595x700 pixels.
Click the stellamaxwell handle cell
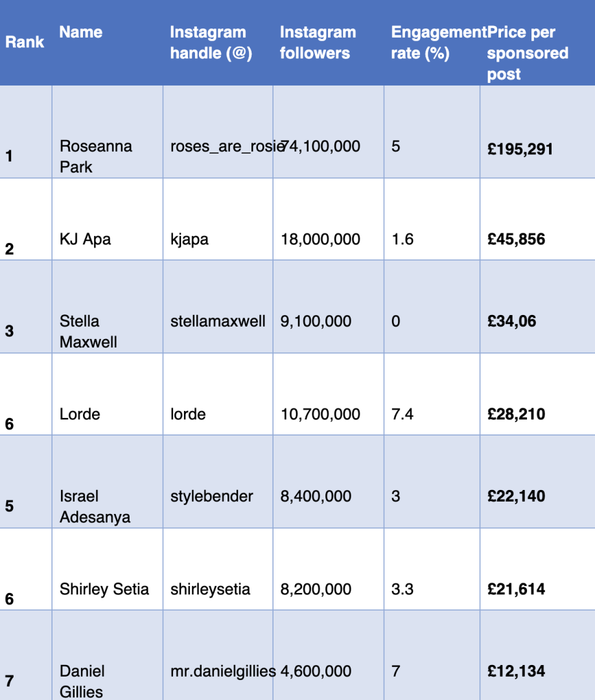point(218,307)
